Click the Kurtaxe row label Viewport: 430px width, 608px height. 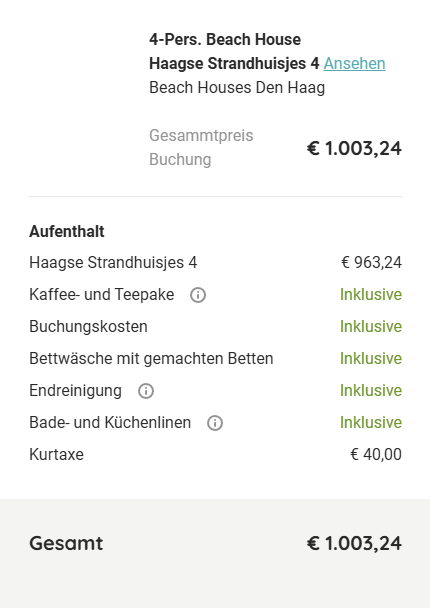57,454
